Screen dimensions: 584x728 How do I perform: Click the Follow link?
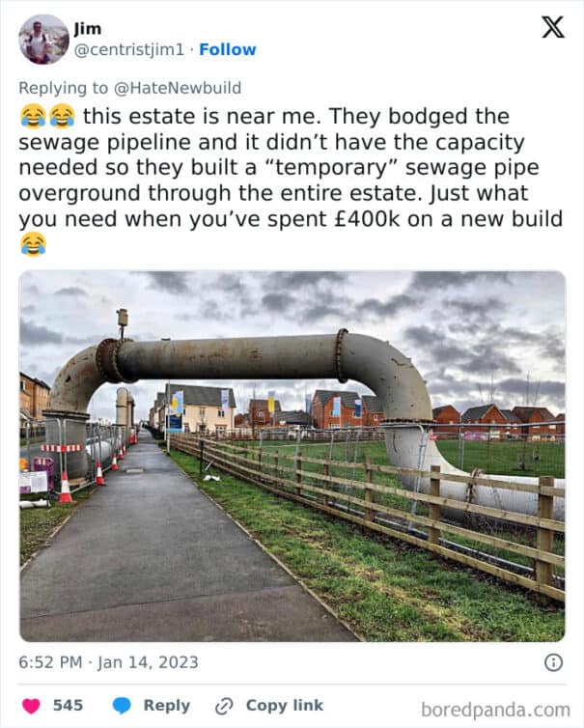point(228,49)
